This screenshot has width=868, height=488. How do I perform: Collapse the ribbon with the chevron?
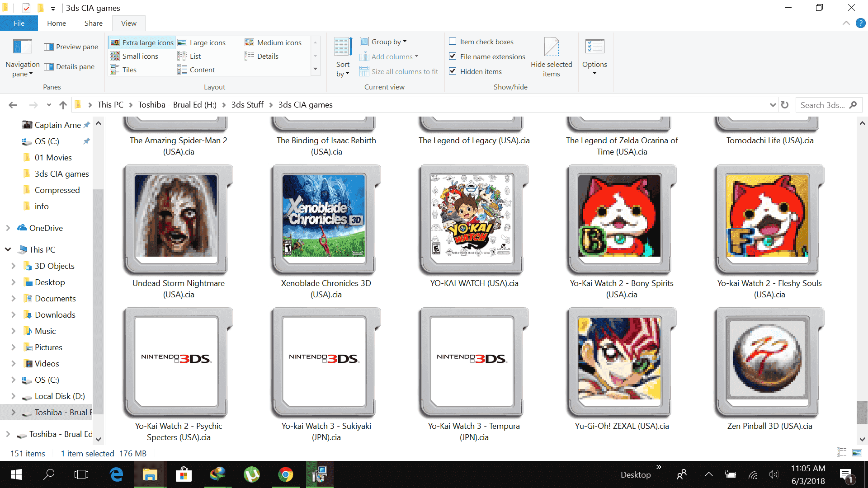[846, 23]
